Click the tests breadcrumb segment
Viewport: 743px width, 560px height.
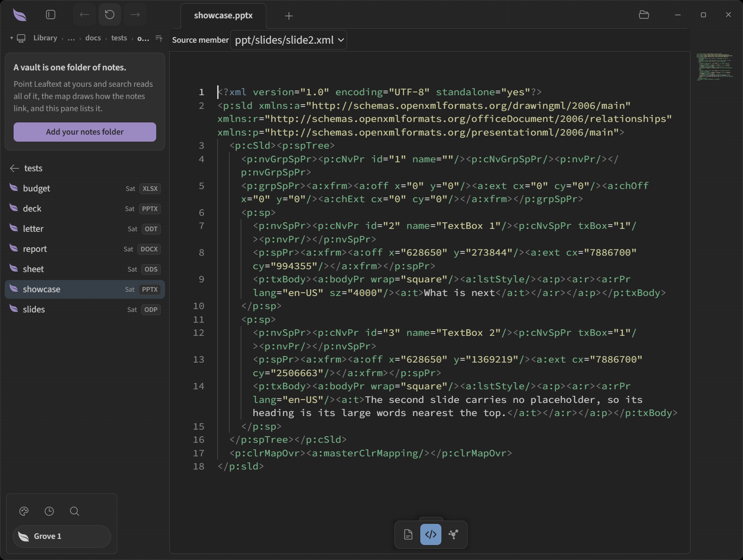(119, 38)
